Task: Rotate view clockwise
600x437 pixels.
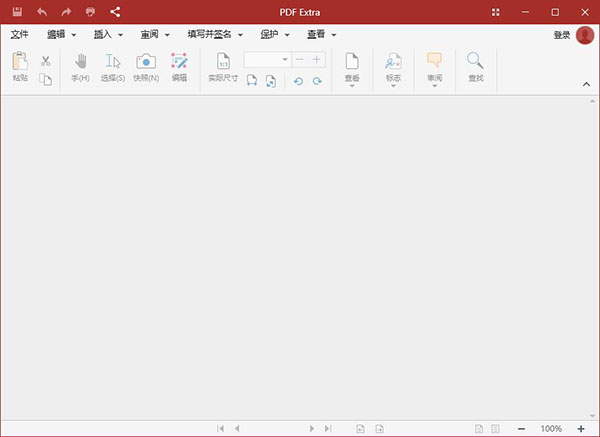Action: 317,81
